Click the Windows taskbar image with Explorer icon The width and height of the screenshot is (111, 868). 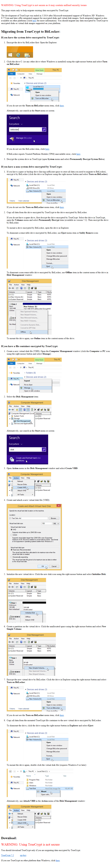tap(20, 52)
